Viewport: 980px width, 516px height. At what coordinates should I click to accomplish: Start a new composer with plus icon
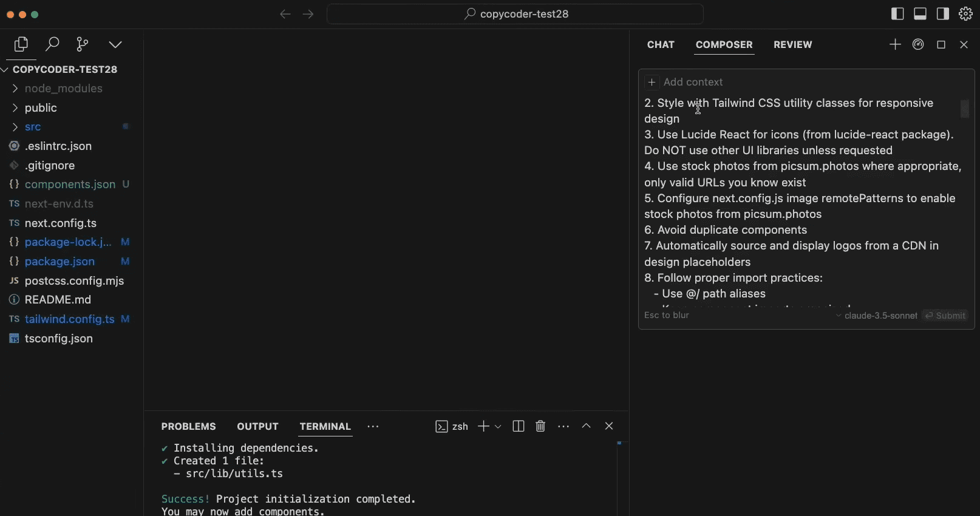tap(894, 44)
